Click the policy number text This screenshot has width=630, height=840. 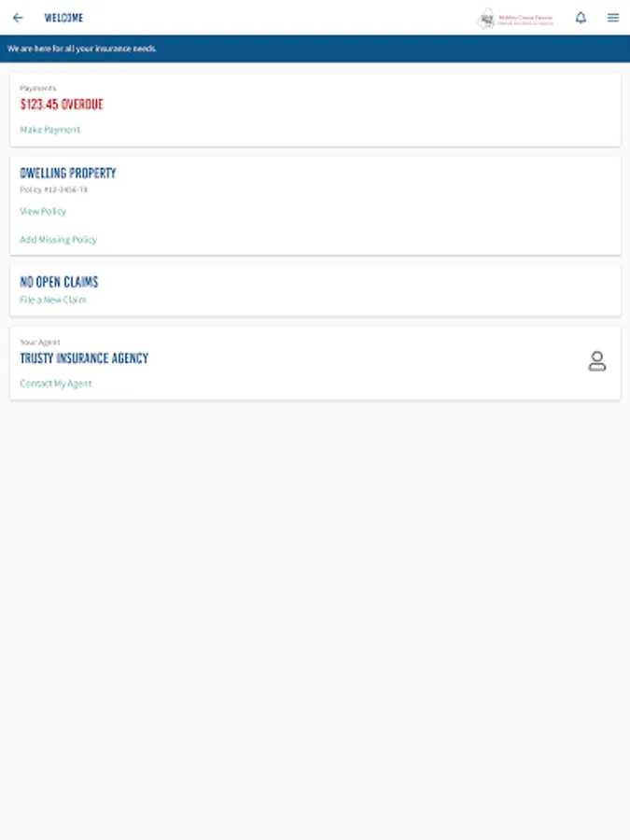53,189
